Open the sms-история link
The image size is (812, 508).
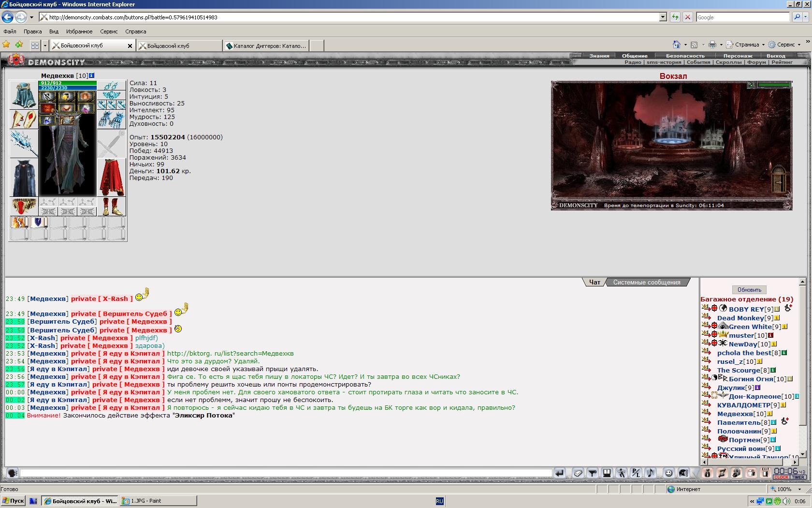pos(664,62)
